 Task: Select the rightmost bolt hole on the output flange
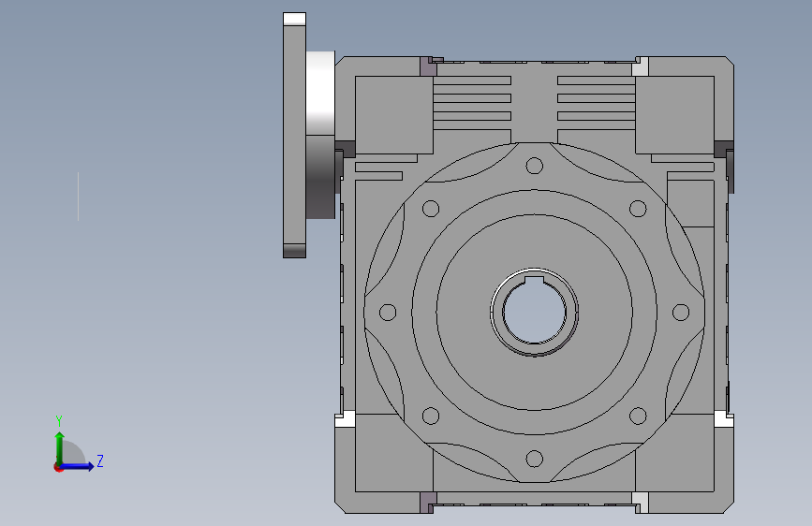tap(681, 313)
